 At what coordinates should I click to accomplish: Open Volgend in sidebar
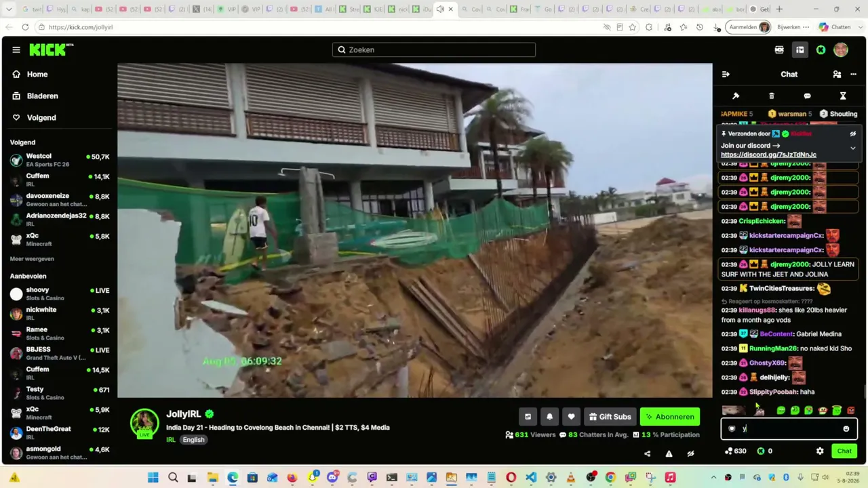pyautogui.click(x=41, y=118)
